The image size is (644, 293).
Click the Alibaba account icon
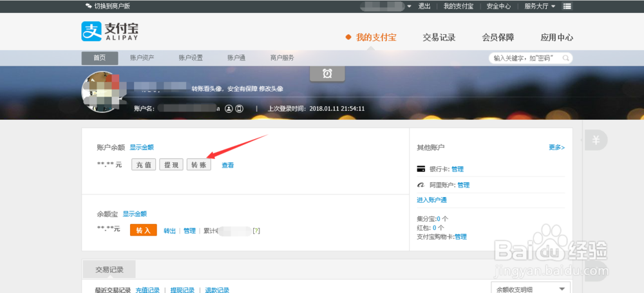[x=421, y=185]
